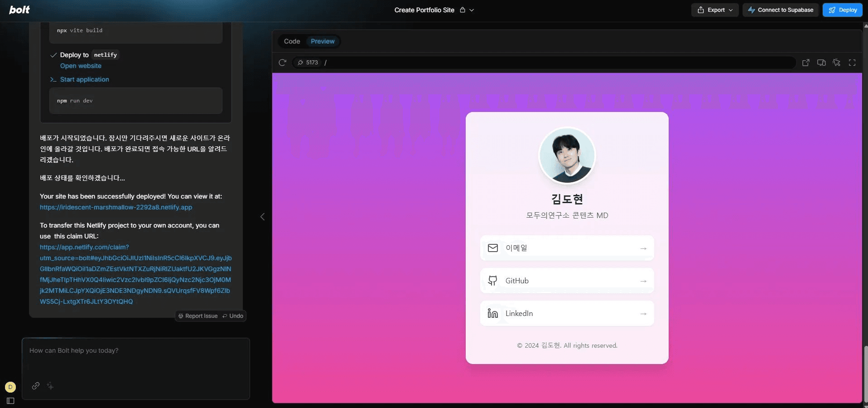
Task: Open the AI enhance prompt sparkle icon
Action: [x=50, y=386]
